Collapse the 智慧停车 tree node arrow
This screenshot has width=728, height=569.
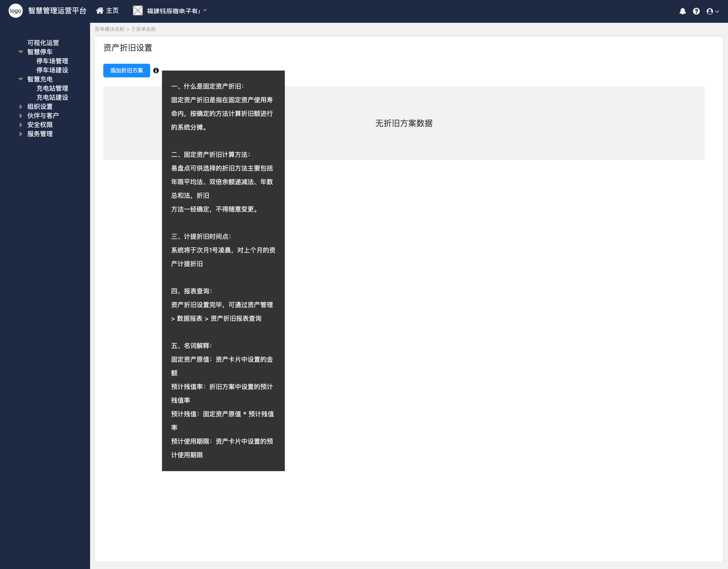(x=21, y=52)
